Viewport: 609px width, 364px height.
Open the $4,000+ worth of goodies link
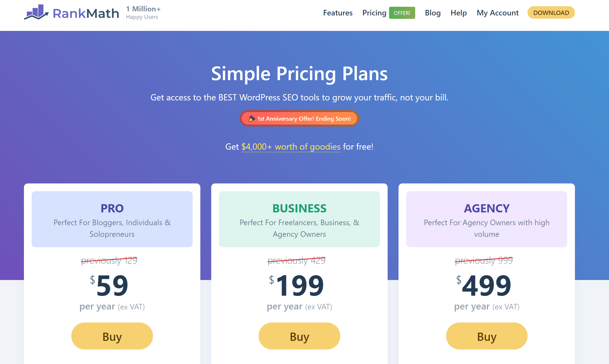tap(290, 147)
